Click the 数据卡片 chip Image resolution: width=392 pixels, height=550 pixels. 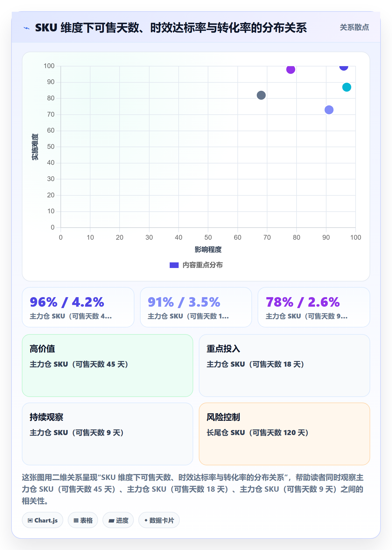159,520
